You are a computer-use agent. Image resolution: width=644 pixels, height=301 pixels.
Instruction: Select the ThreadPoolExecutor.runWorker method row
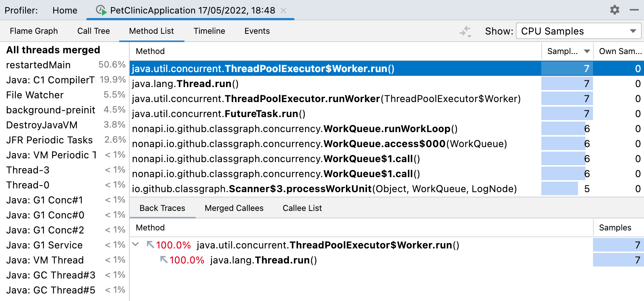tap(387, 99)
